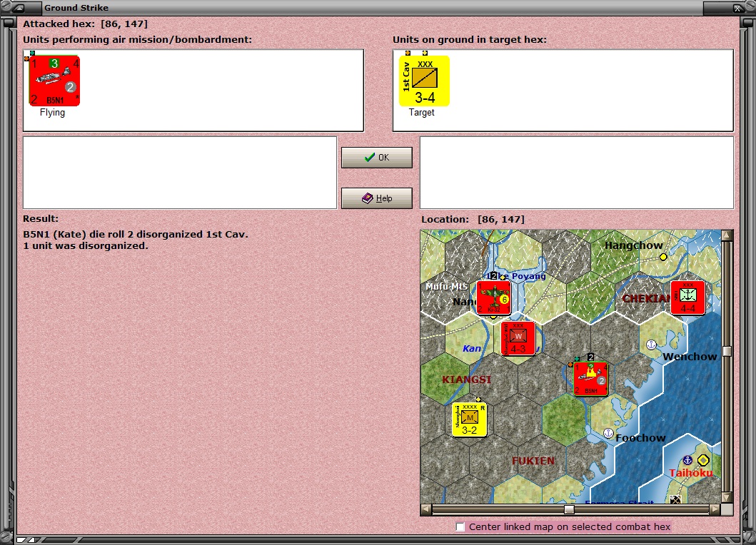This screenshot has width=756, height=545.
Task: Click the empty lower-right unit list box
Action: tap(577, 173)
